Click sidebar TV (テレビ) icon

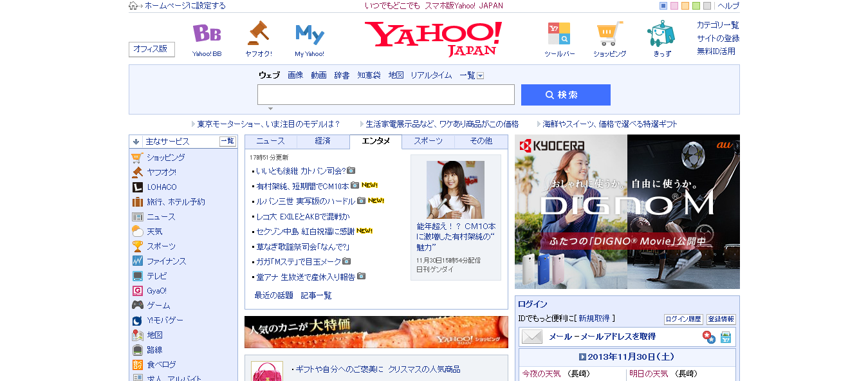tap(137, 276)
